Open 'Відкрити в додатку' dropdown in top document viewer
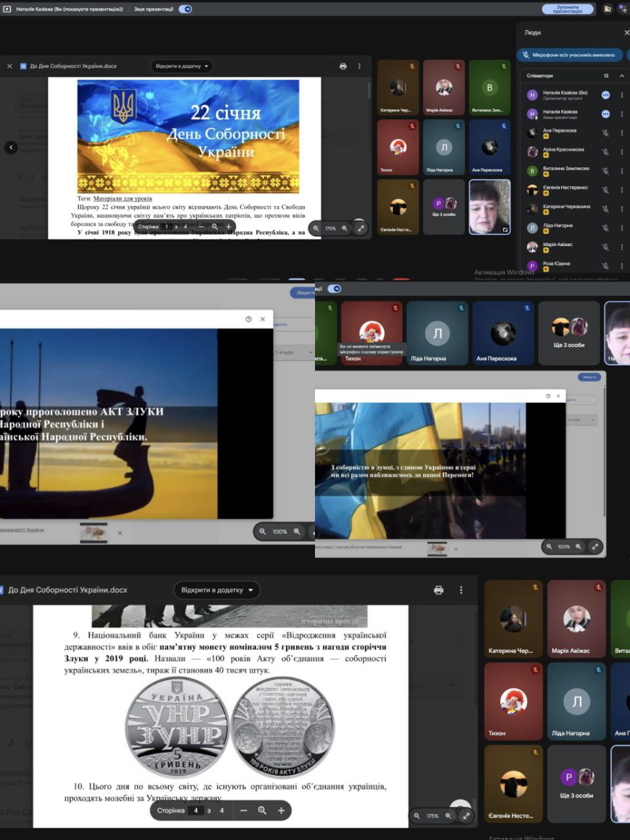Image resolution: width=630 pixels, height=840 pixels. [x=182, y=66]
